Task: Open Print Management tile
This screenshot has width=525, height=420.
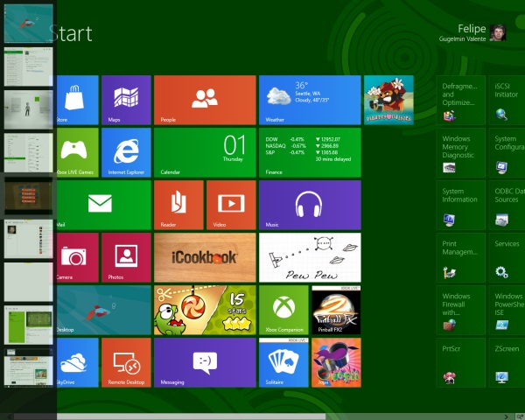Action: (461, 257)
